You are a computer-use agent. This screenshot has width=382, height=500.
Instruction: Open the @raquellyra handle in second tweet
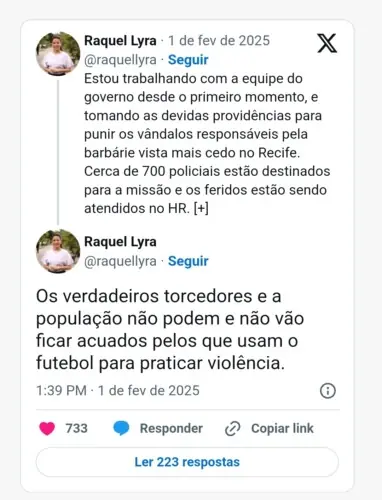coord(120,261)
